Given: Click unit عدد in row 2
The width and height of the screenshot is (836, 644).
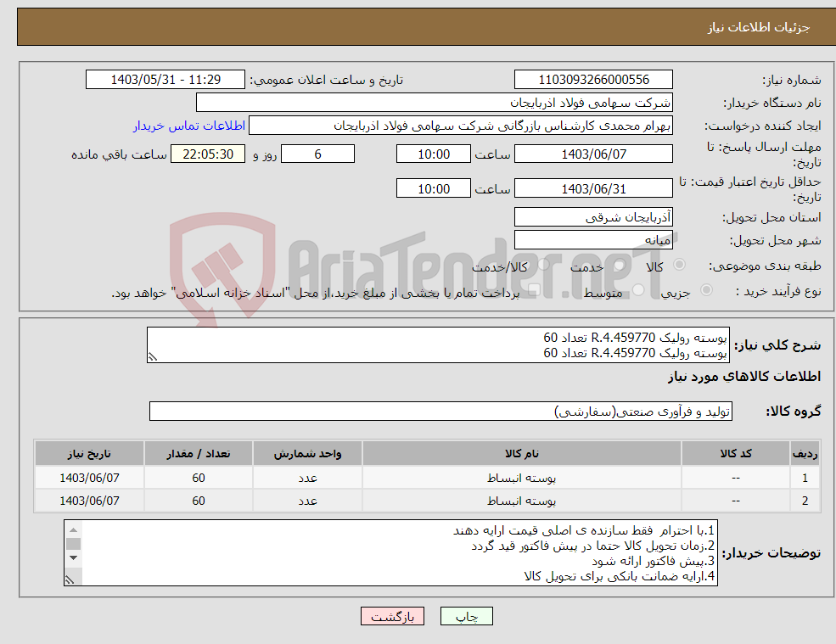Looking at the screenshot, I should tap(307, 501).
